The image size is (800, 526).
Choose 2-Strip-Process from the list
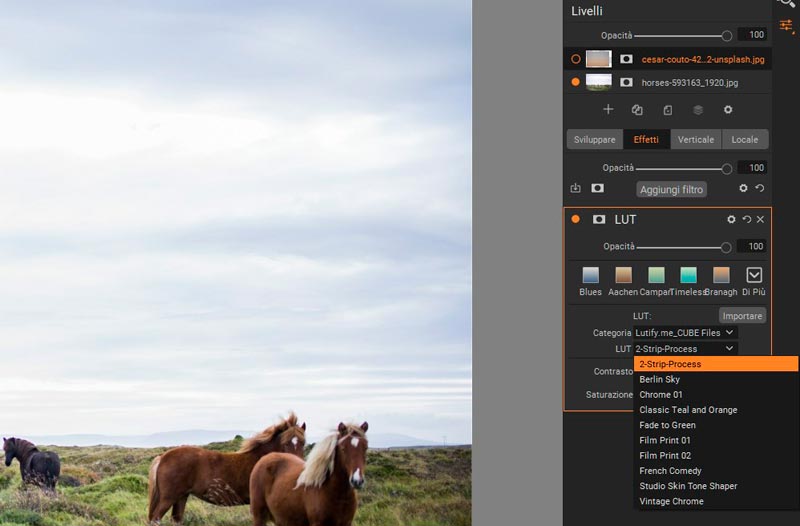[x=715, y=364]
